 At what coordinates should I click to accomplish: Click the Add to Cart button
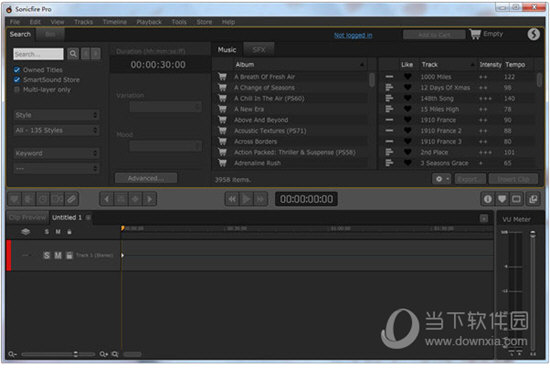434,34
